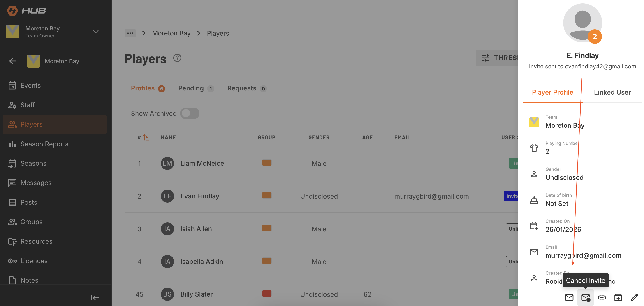Open Season Reports in sidebar
The height and width of the screenshot is (306, 644).
pyautogui.click(x=44, y=144)
